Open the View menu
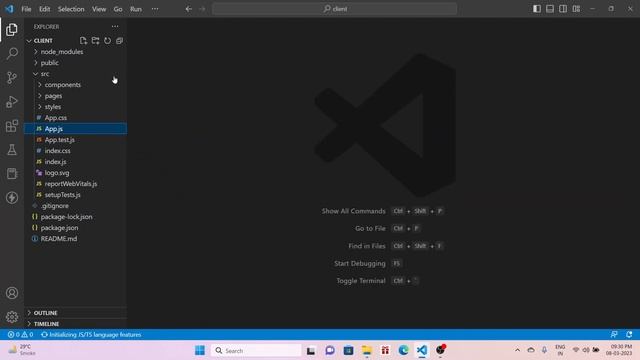 tap(99, 9)
